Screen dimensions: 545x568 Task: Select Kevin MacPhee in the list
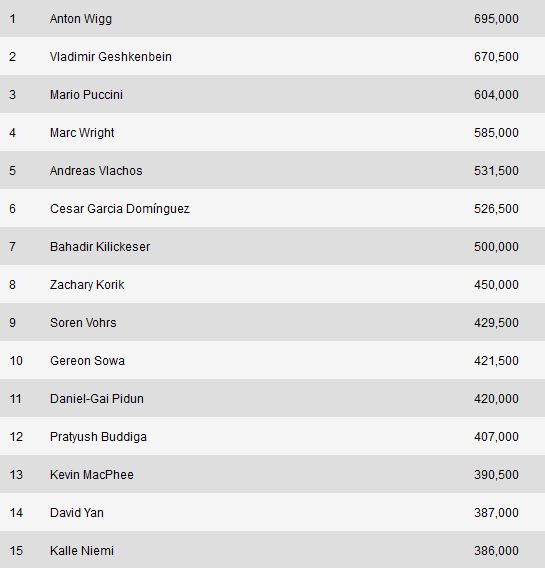point(92,475)
